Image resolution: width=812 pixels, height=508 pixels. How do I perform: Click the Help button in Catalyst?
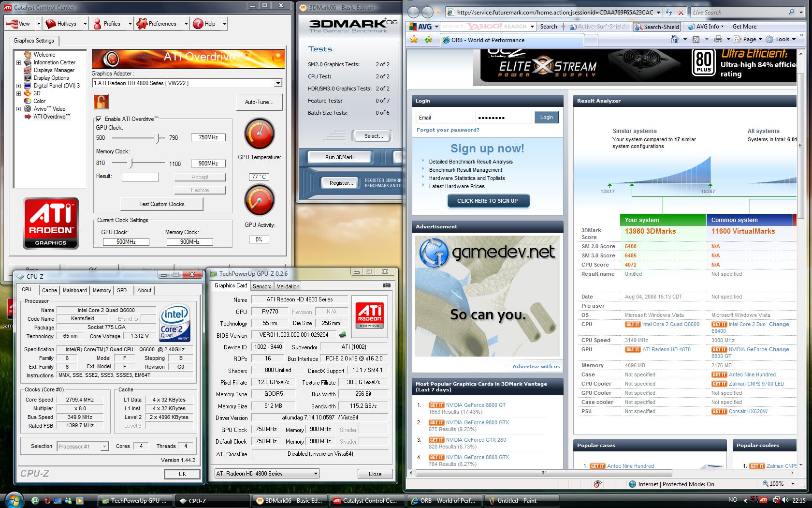click(204, 24)
